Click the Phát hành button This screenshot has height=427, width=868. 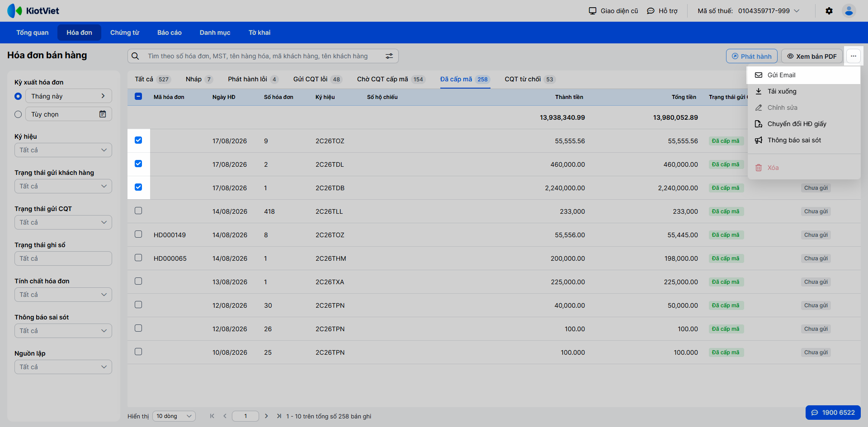click(x=752, y=56)
